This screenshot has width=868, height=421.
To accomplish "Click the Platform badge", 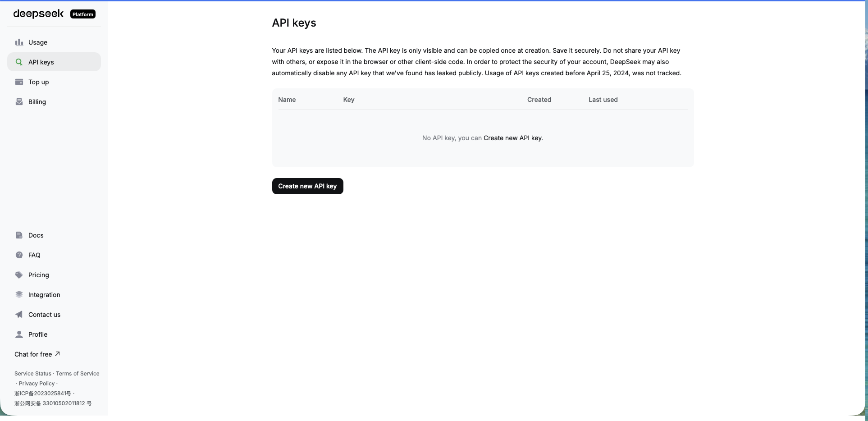I will pos(83,14).
